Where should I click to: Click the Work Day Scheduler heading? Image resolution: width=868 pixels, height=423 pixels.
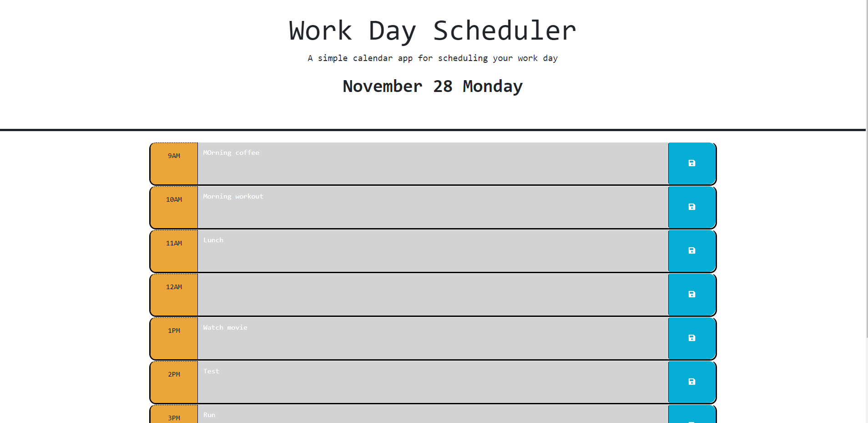[432, 30]
